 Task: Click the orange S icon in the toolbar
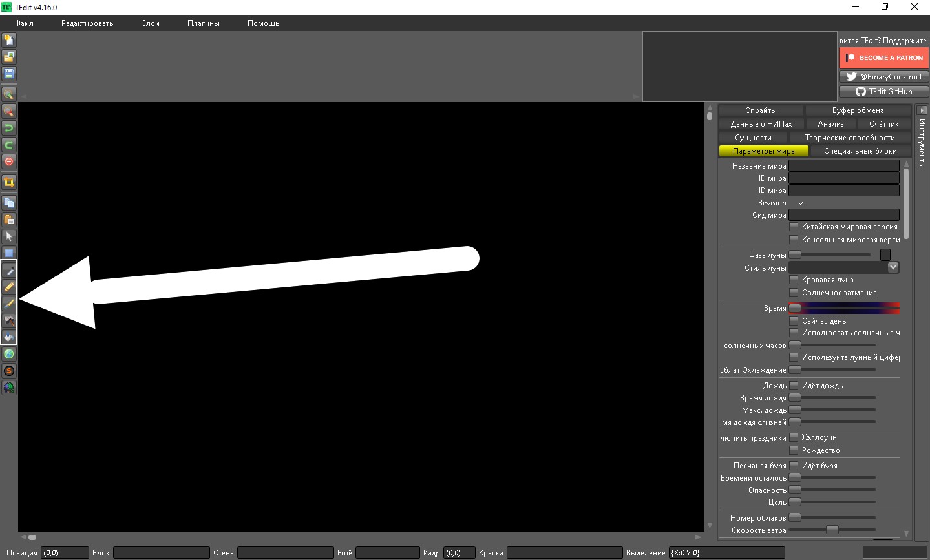tap(9, 371)
